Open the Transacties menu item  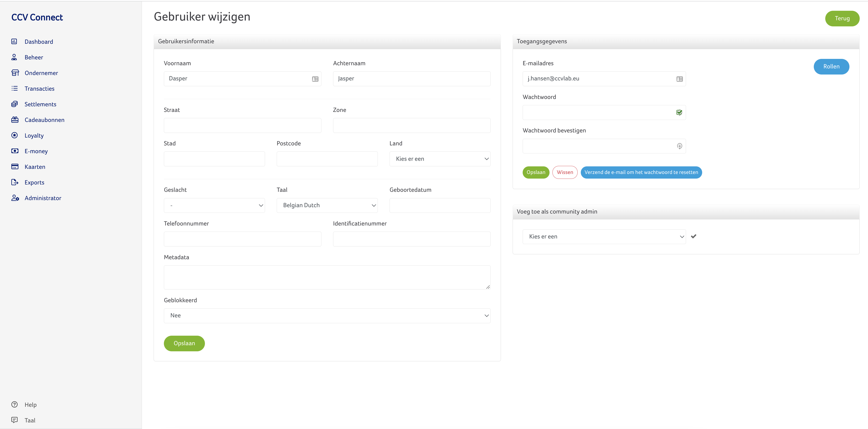pos(39,89)
